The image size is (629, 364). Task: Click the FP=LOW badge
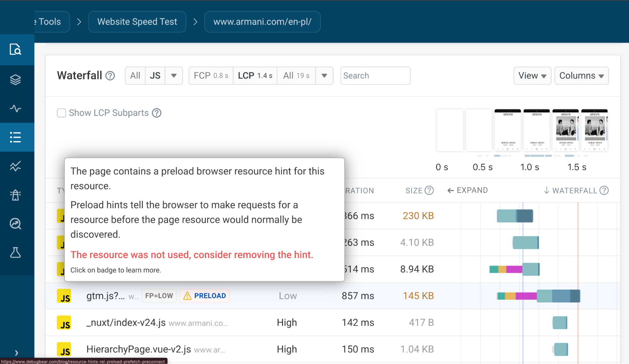pos(159,296)
